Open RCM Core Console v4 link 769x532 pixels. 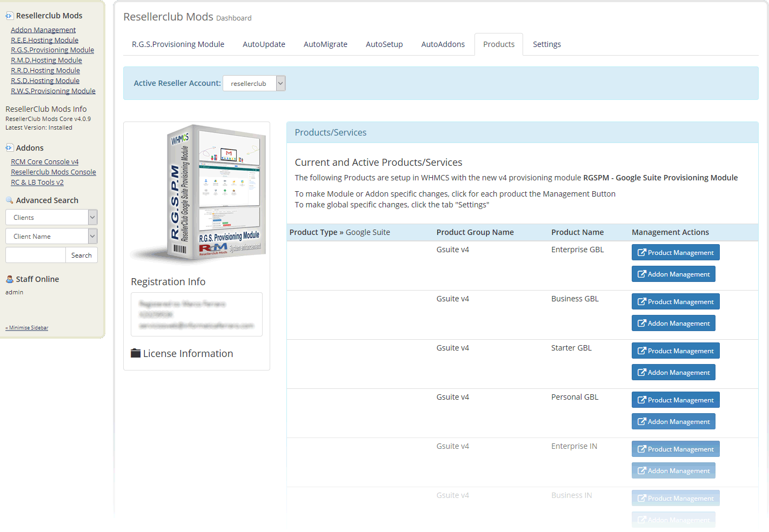[x=45, y=161]
